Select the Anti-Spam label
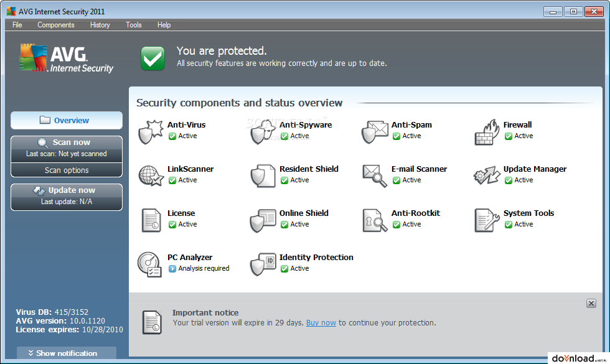Viewport: 610px width, 364px height. click(411, 125)
